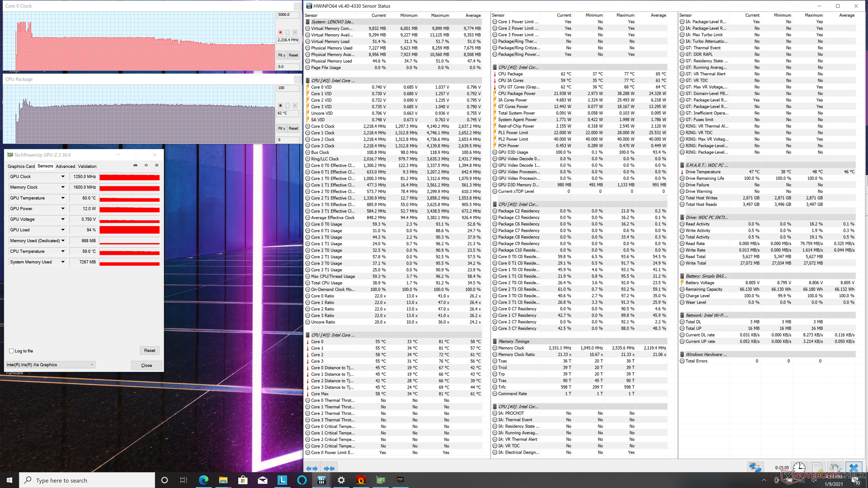Click the GPU-Z Reset button
This screenshot has height=488, width=868.
tap(150, 351)
